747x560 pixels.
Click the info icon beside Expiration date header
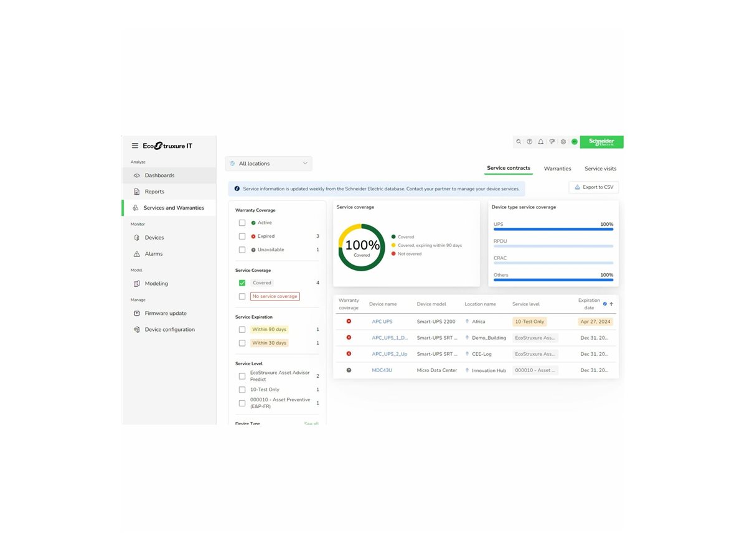[604, 304]
